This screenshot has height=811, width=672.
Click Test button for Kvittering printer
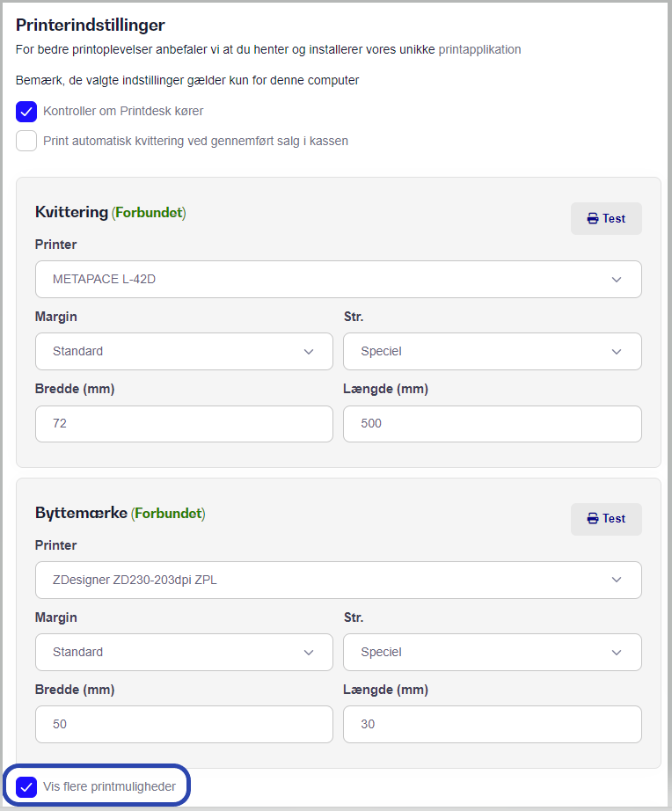coord(606,218)
